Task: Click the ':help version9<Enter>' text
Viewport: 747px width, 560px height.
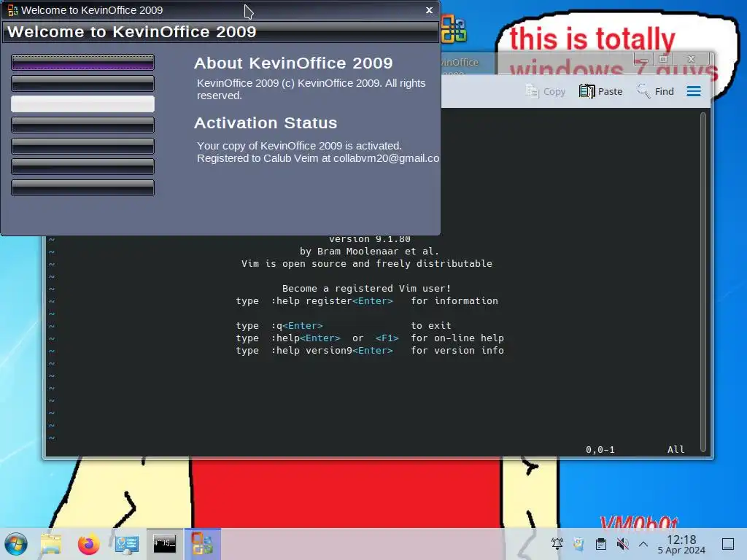Action: (x=332, y=351)
